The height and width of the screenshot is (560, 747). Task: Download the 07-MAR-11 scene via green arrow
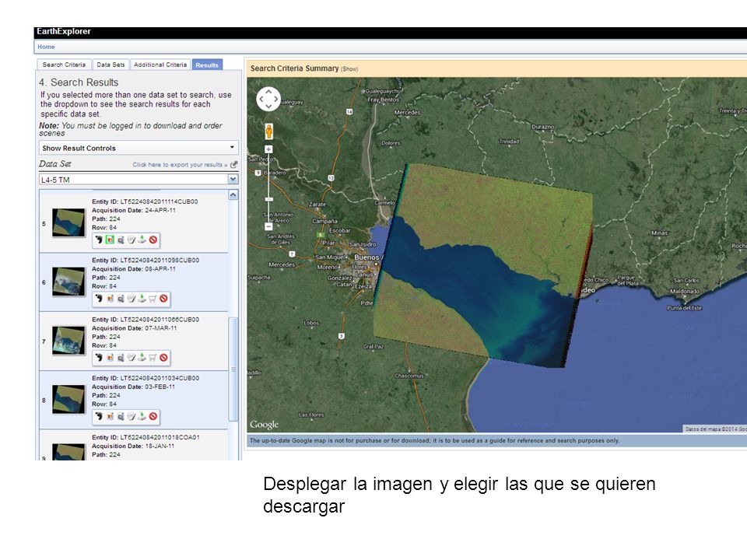pyautogui.click(x=142, y=358)
